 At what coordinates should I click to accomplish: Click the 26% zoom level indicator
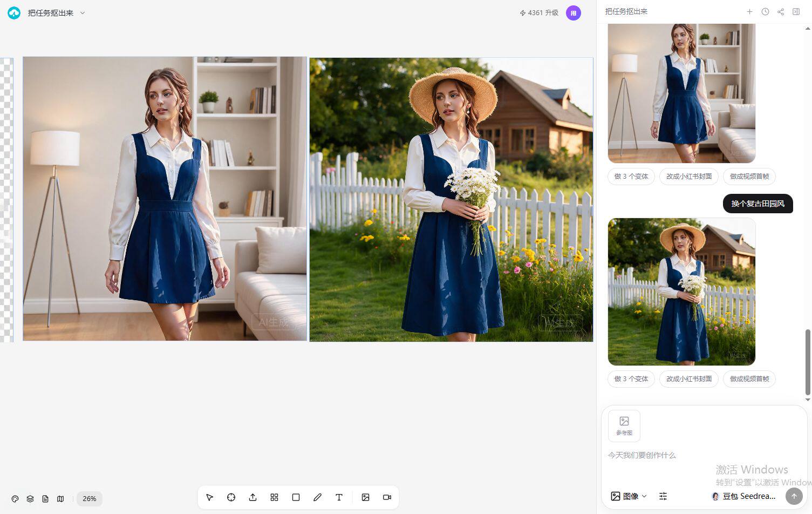coord(90,499)
